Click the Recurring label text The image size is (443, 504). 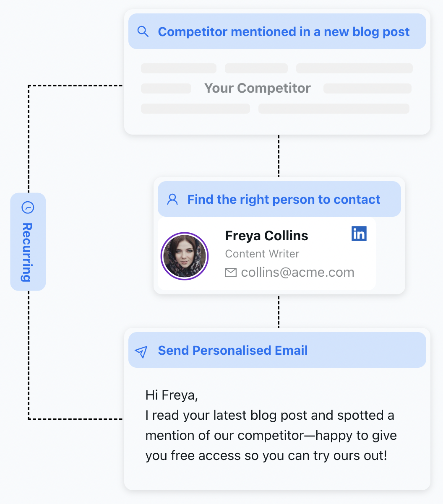[27, 252]
